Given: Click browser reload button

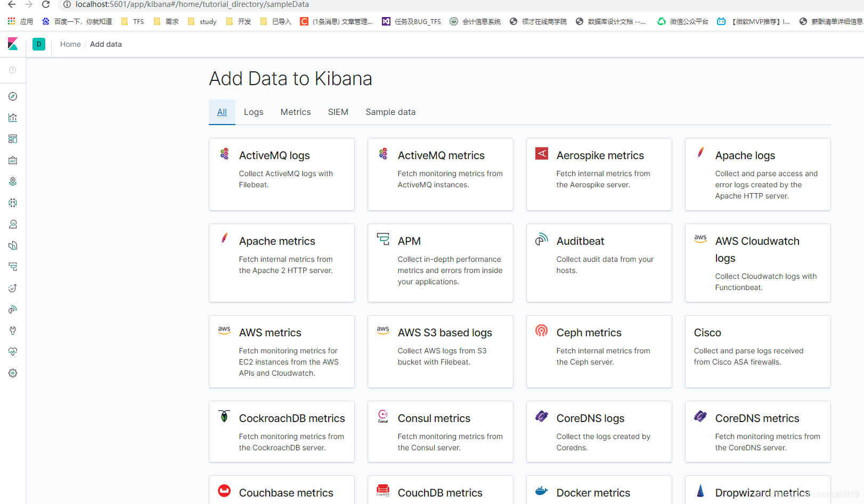Looking at the screenshot, I should click(x=46, y=5).
